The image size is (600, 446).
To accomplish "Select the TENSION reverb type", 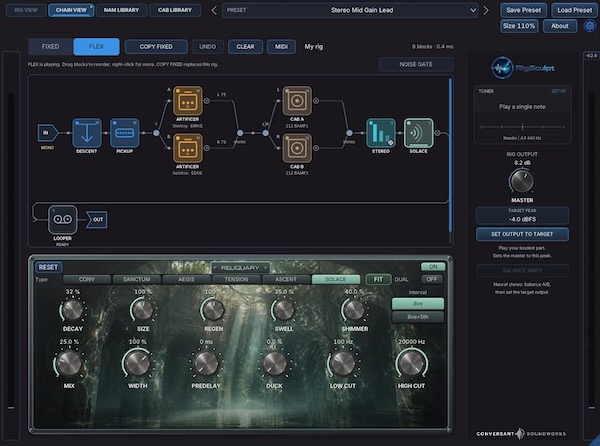I will tap(236, 279).
